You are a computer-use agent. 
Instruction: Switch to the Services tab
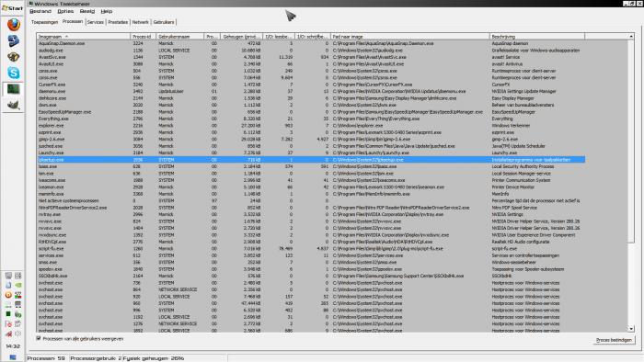point(96,22)
